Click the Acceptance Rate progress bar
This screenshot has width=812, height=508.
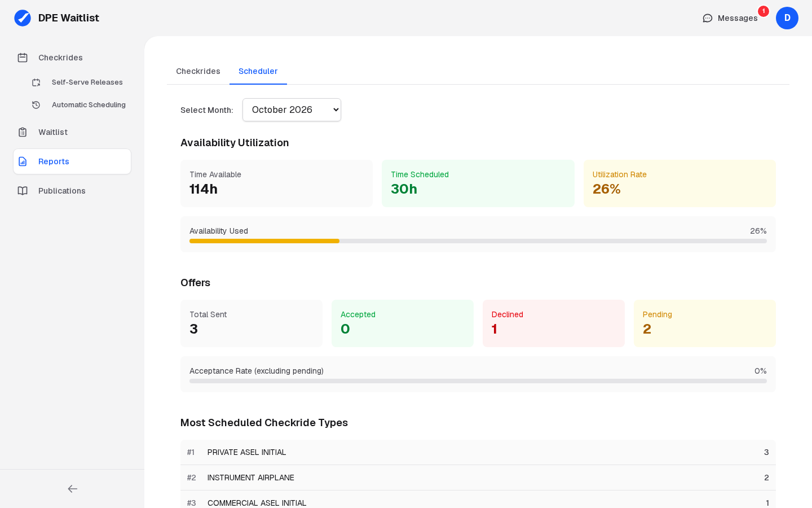[478, 381]
